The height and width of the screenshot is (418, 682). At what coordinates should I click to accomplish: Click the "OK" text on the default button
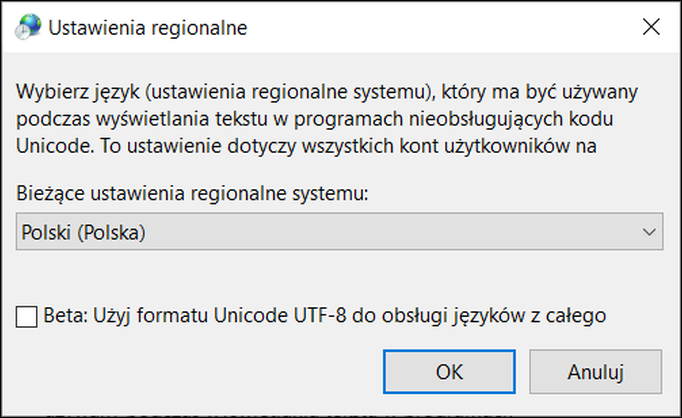[x=449, y=371]
